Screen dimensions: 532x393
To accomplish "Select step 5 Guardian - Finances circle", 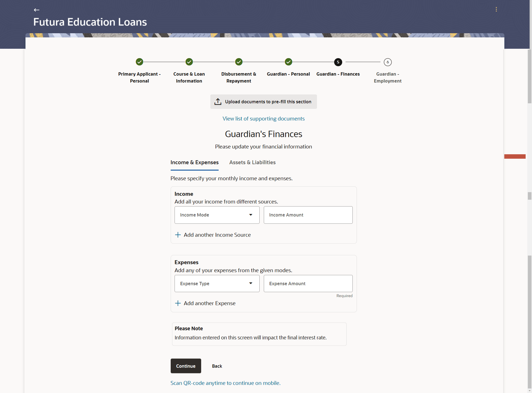I will (x=338, y=62).
